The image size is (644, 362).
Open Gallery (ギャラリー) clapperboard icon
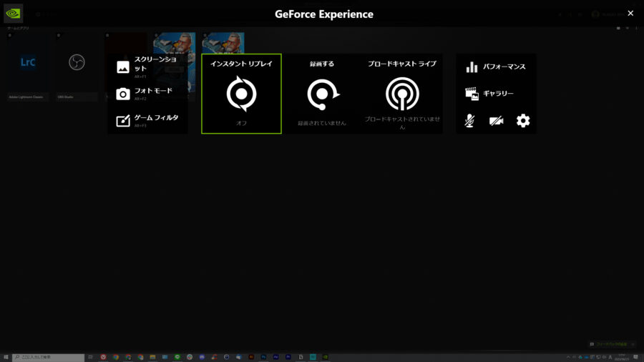472,94
